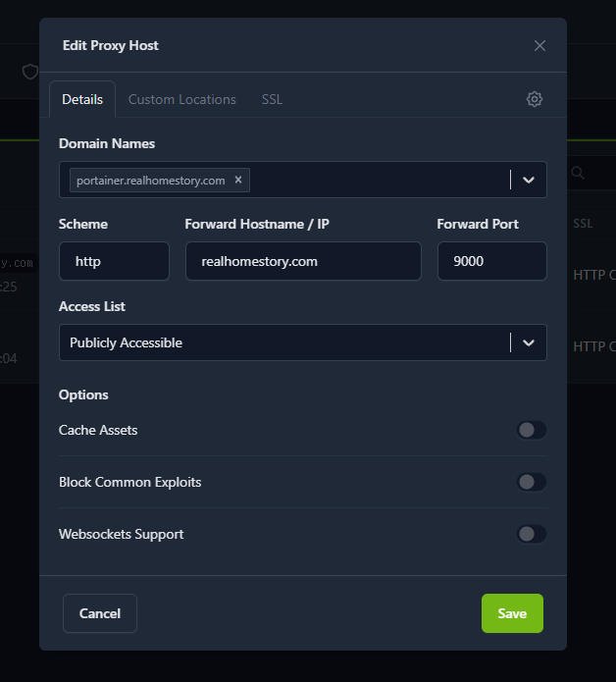Click the Forward Hostname / IP field

point(303,262)
